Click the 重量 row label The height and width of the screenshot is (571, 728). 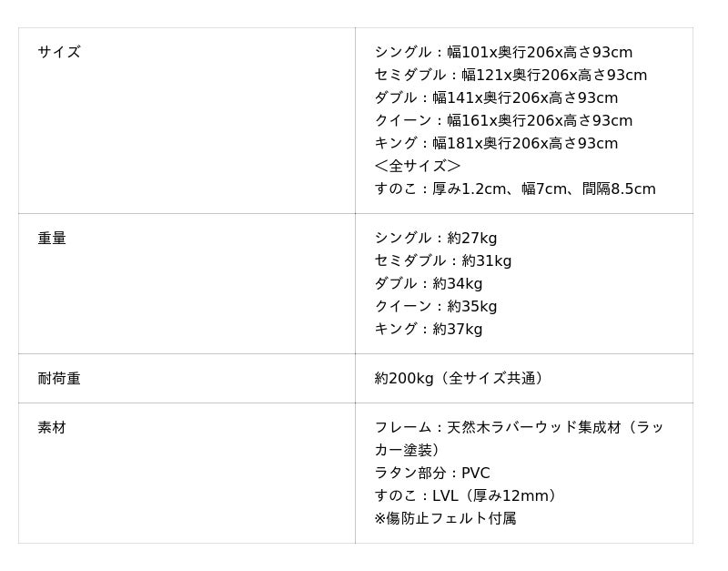click(52, 239)
